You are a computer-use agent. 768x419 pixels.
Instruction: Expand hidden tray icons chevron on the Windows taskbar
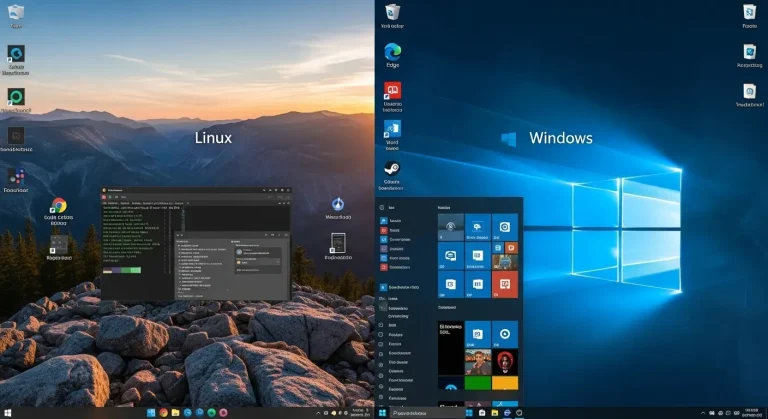click(703, 413)
